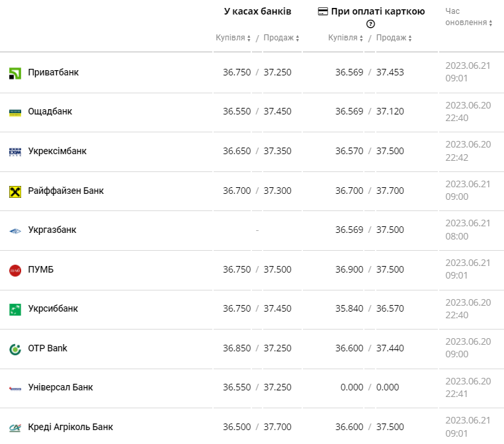
Task: Open the ПУМБ link
Action: [41, 269]
